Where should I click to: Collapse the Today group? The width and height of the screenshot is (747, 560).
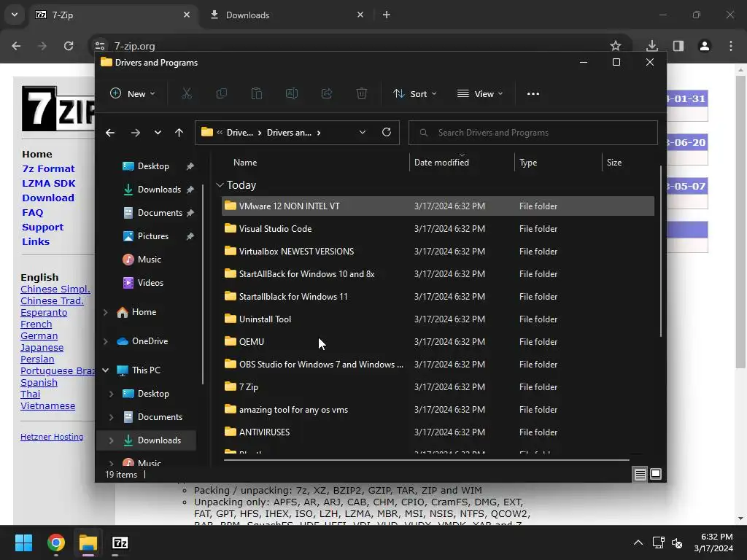pos(220,184)
